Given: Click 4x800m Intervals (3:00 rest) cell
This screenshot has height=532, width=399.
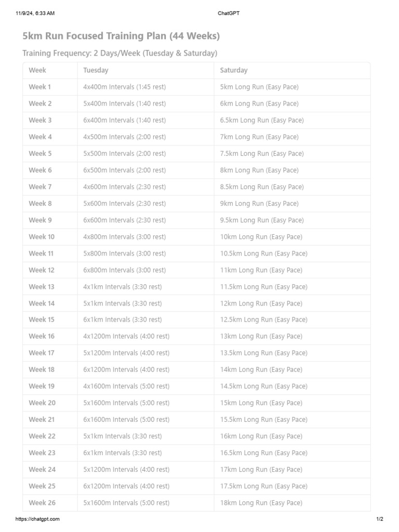Looking at the screenshot, I should point(124,236).
